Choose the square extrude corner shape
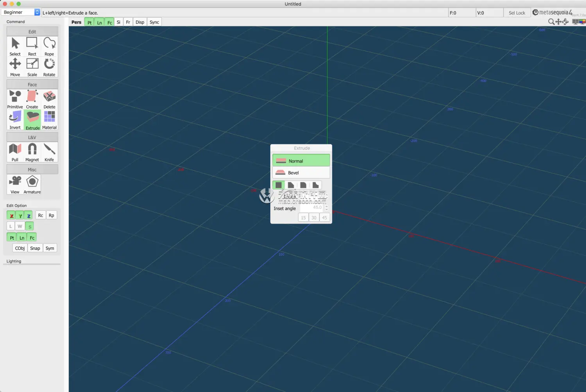The image size is (586, 392). click(x=279, y=185)
